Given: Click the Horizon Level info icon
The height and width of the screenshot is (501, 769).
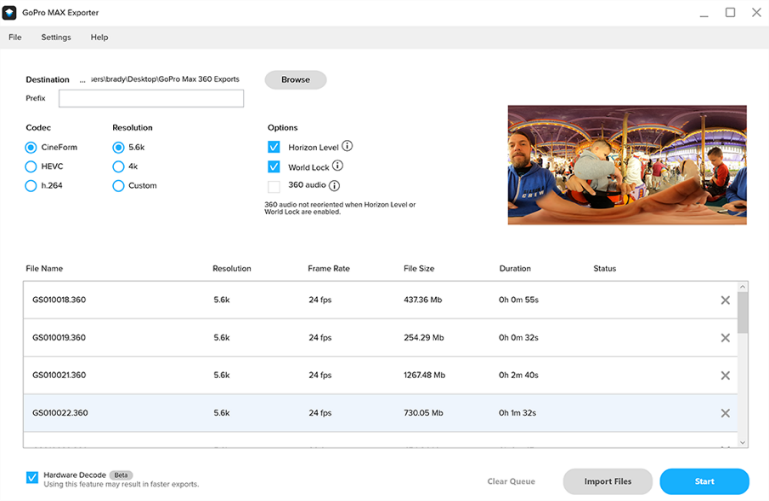Looking at the screenshot, I should (x=347, y=146).
